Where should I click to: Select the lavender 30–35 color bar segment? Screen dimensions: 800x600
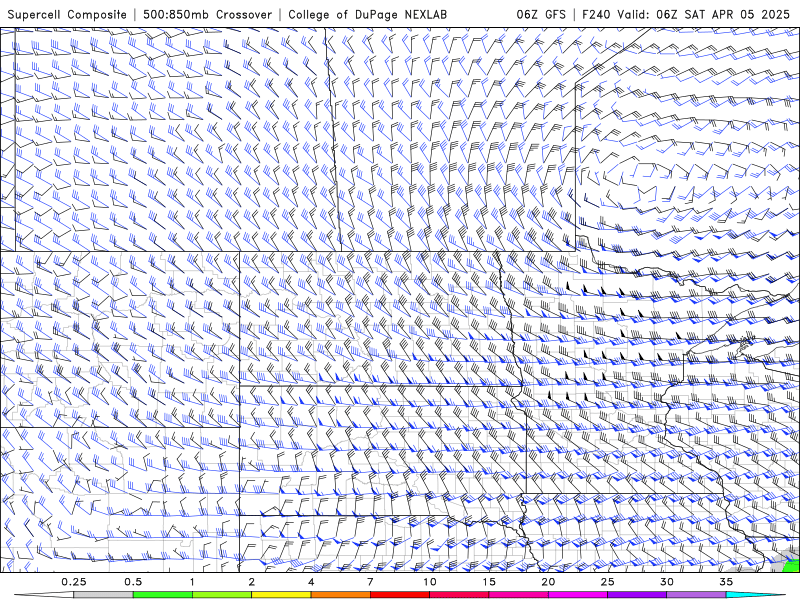pos(696,595)
